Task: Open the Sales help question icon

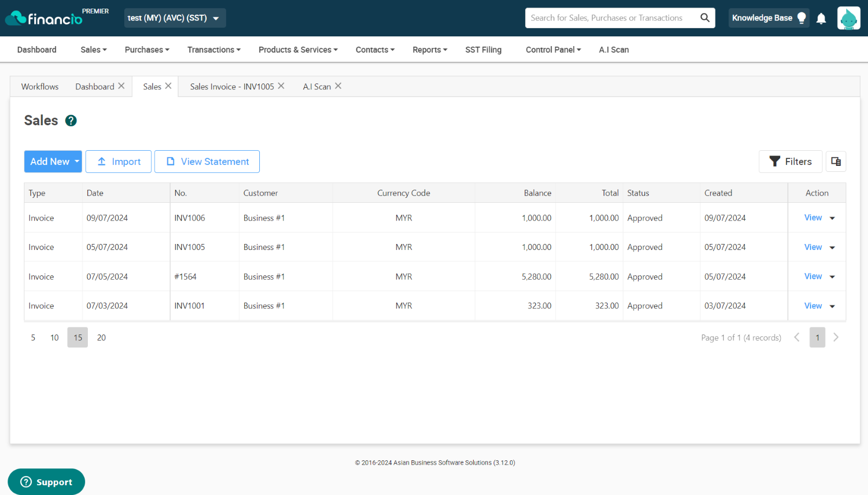Action: click(x=71, y=120)
